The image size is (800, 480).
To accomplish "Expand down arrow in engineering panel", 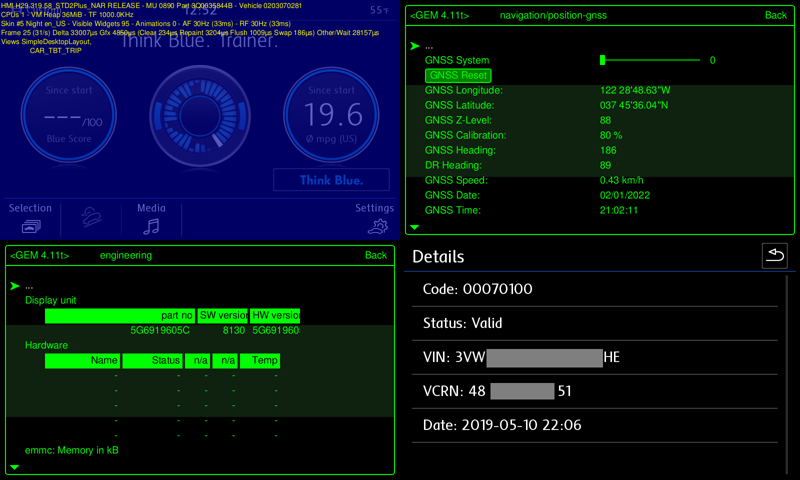I will point(14,467).
